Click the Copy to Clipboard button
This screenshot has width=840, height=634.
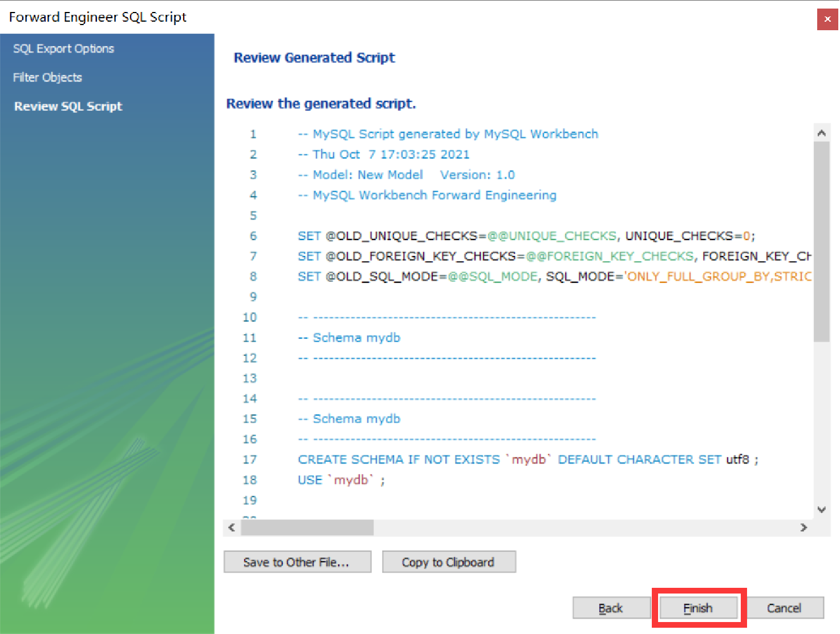coord(449,562)
